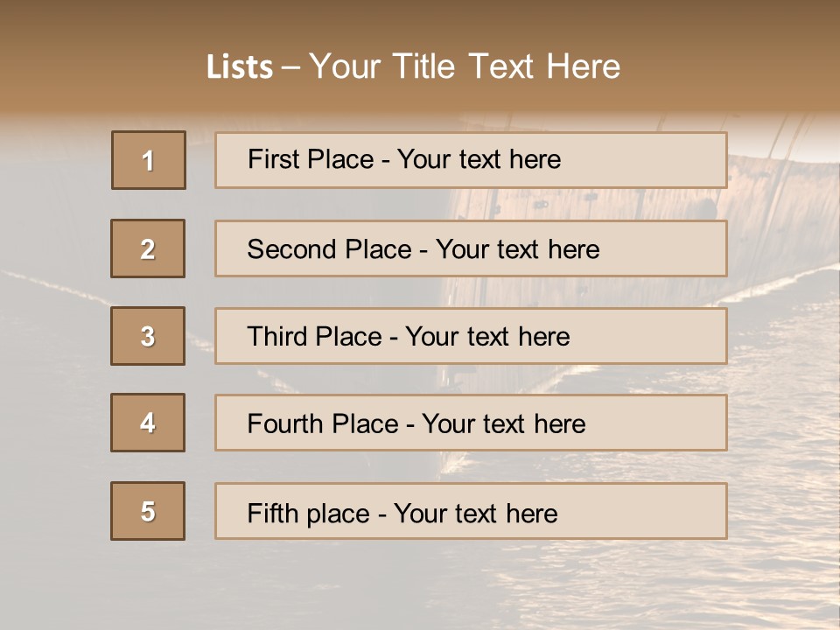Click the word "Third" in the list
This screenshot has height=630, width=840.
277,337
